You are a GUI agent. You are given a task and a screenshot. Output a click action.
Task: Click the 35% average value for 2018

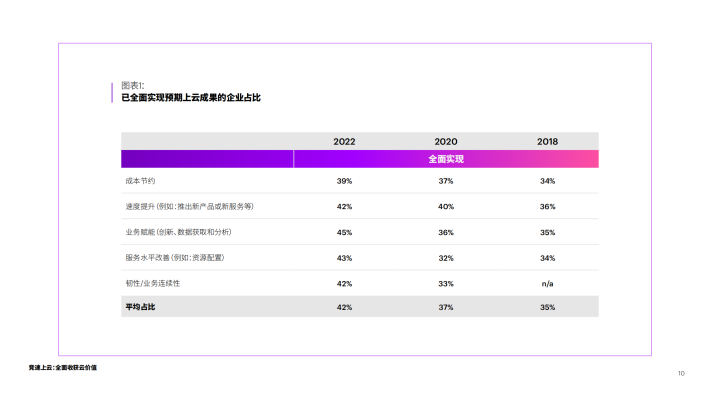pos(547,307)
